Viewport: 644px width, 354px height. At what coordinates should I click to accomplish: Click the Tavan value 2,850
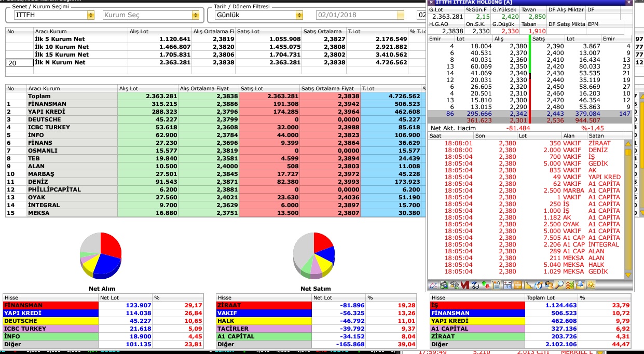click(537, 17)
